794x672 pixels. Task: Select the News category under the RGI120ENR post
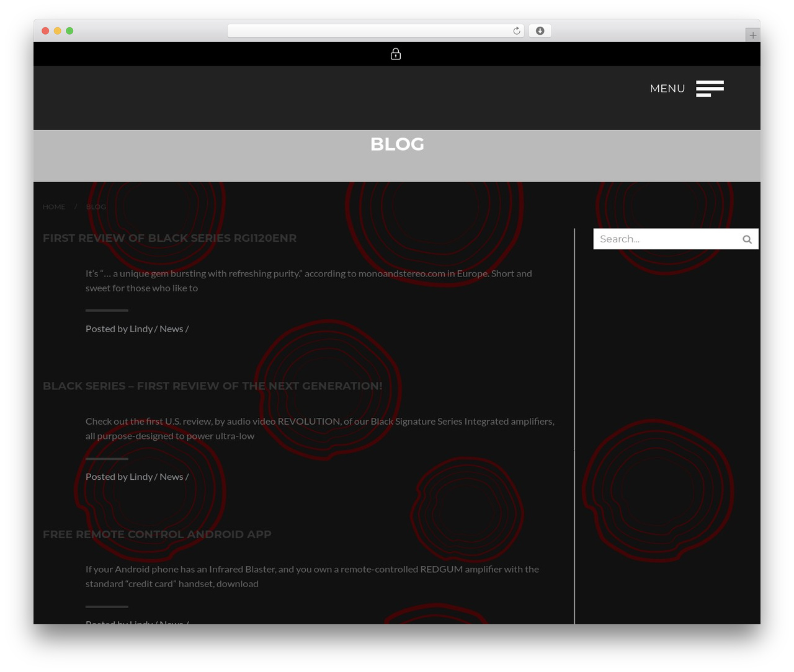(x=171, y=329)
